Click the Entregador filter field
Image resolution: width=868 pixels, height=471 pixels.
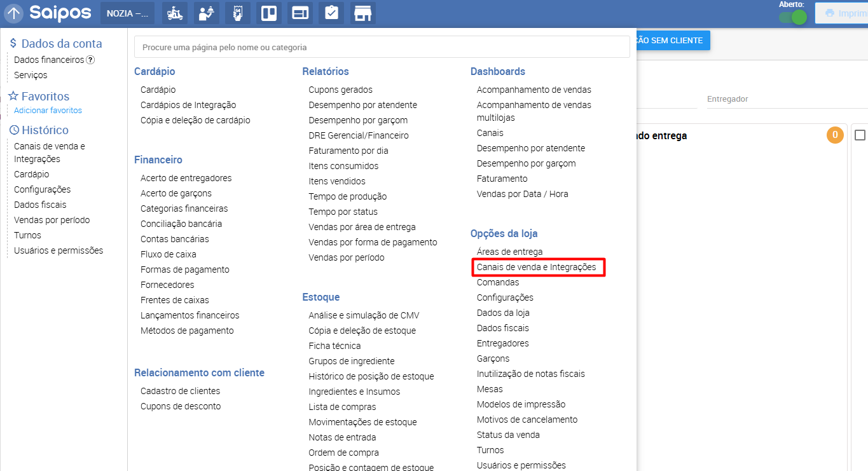tap(787, 99)
